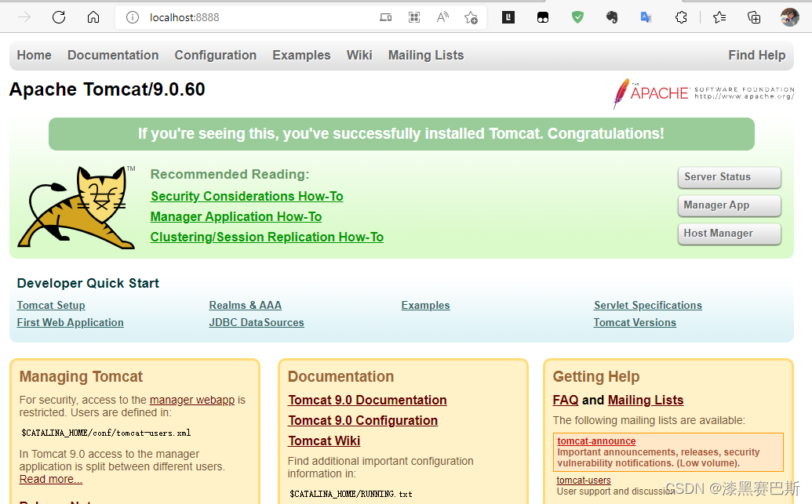Open the Home navigation item
This screenshot has width=812, height=504.
(35, 56)
